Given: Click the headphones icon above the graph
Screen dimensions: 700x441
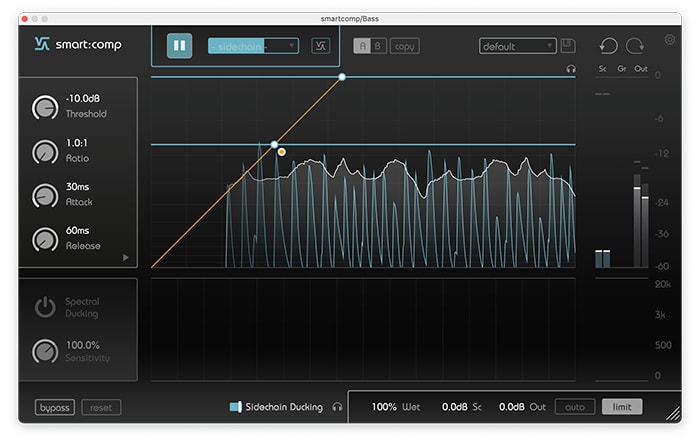Looking at the screenshot, I should pyautogui.click(x=571, y=69).
